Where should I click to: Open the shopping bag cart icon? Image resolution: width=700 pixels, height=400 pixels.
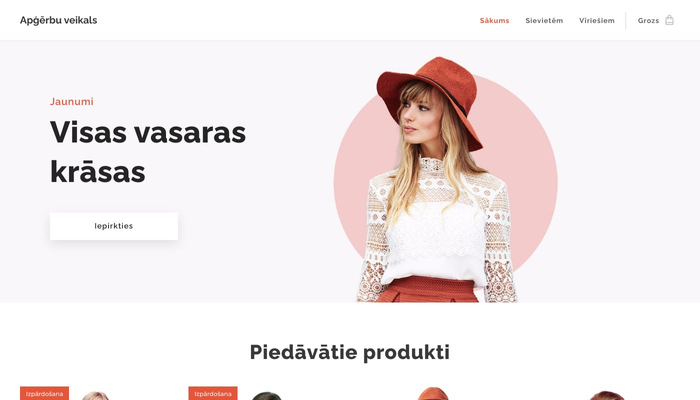click(x=669, y=20)
